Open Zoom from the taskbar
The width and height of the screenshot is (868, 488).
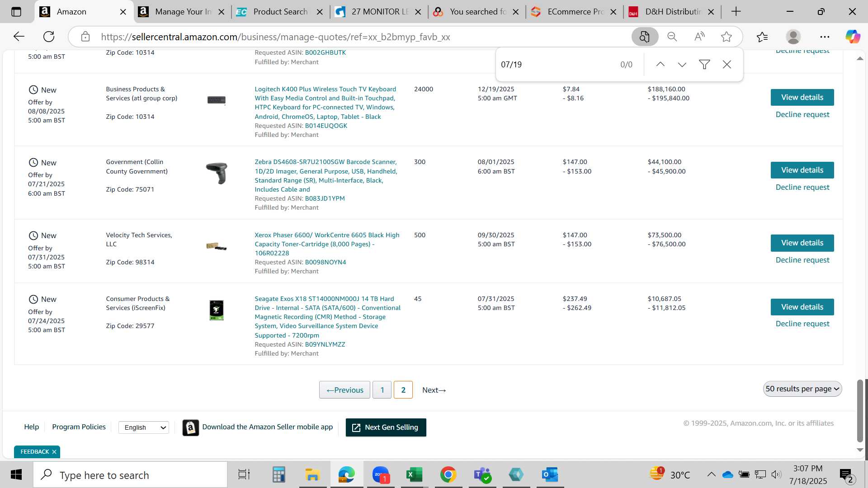tap(381, 474)
